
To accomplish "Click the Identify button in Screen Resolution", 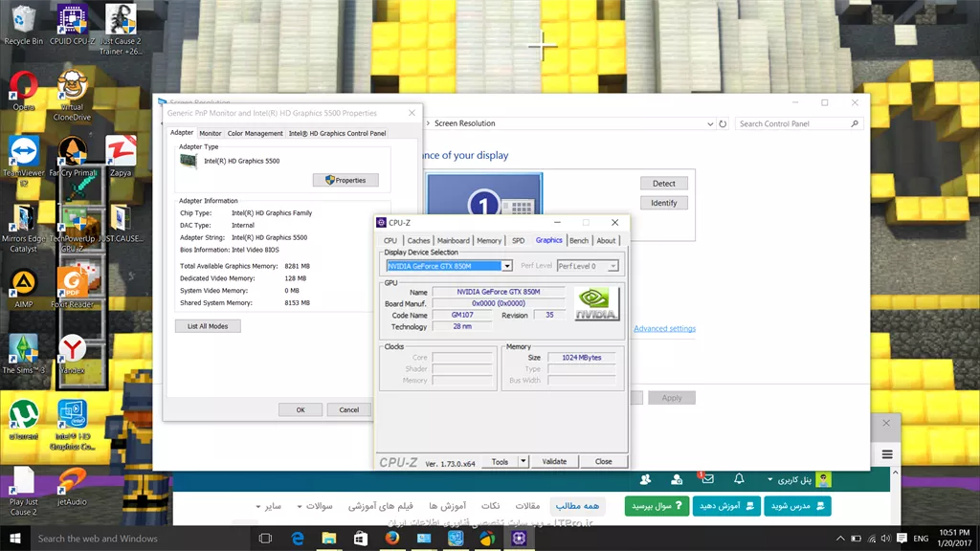I will pos(664,203).
